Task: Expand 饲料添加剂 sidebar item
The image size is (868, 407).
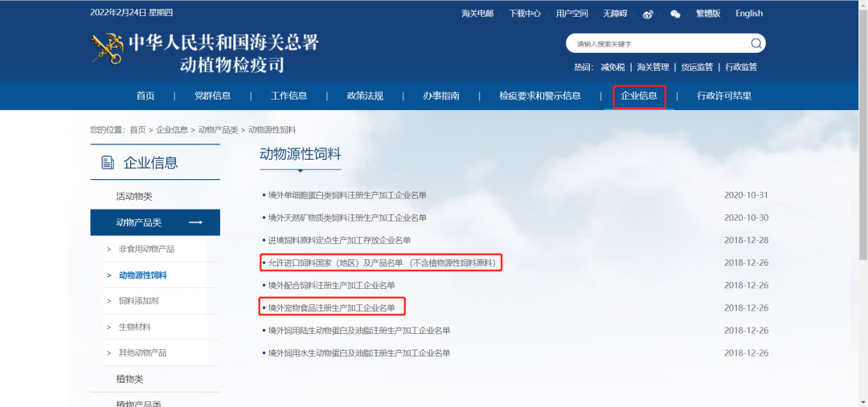Action: point(138,301)
